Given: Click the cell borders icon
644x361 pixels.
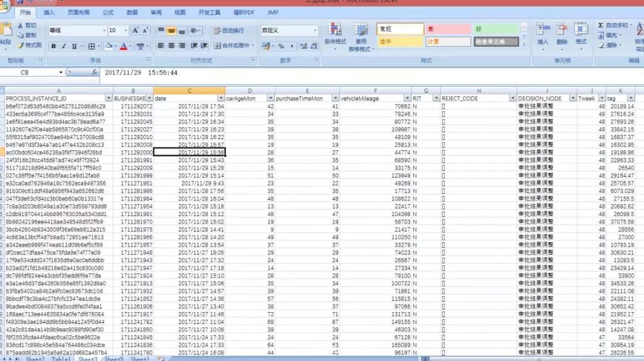Looking at the screenshot, I should click(x=92, y=47).
